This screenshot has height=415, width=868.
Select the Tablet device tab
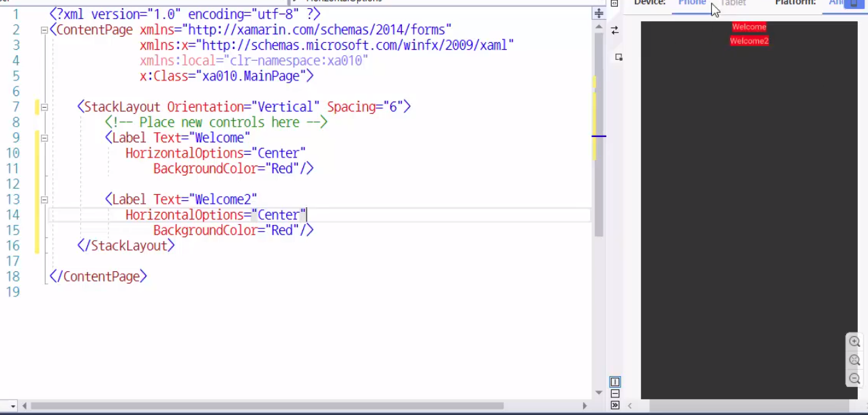[x=733, y=3]
